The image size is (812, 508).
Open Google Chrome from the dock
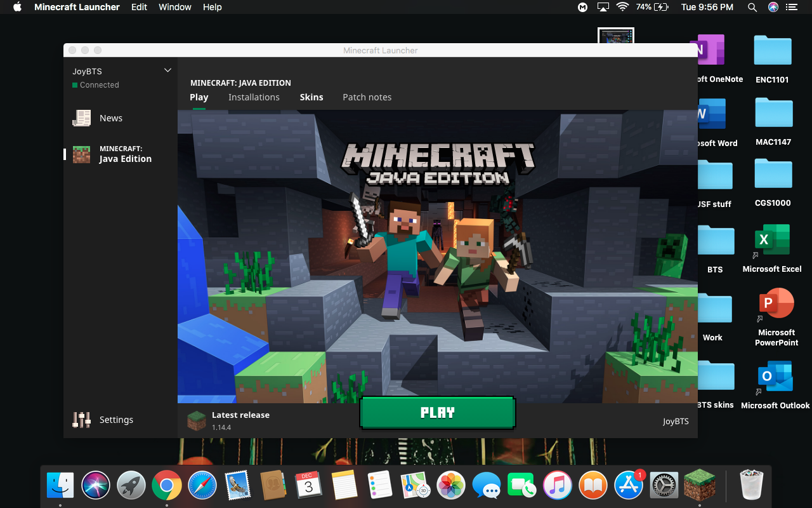pyautogui.click(x=167, y=486)
